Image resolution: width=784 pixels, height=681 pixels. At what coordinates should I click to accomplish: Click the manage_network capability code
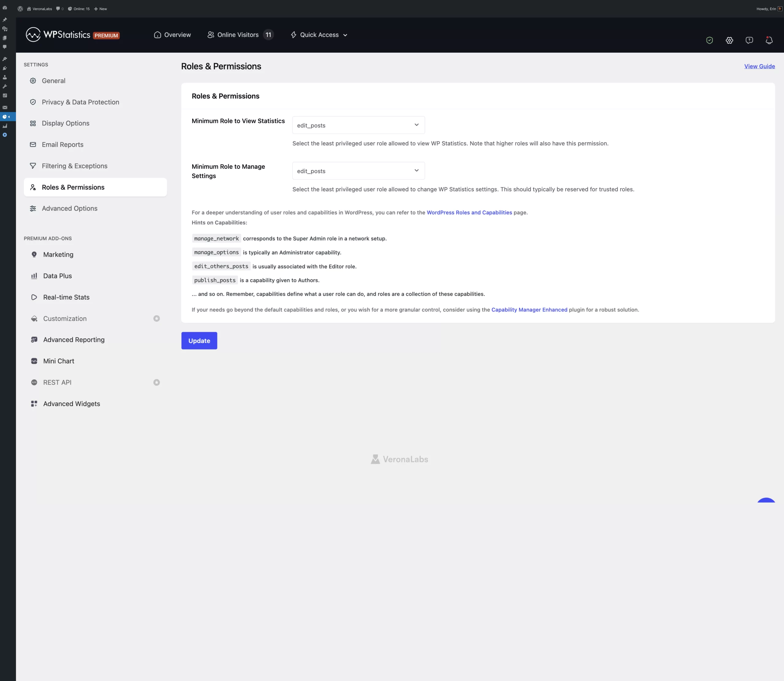(x=216, y=239)
